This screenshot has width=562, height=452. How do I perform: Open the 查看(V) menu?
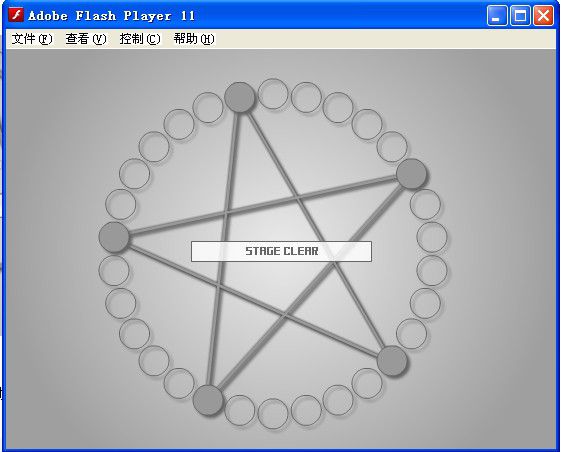[x=86, y=39]
